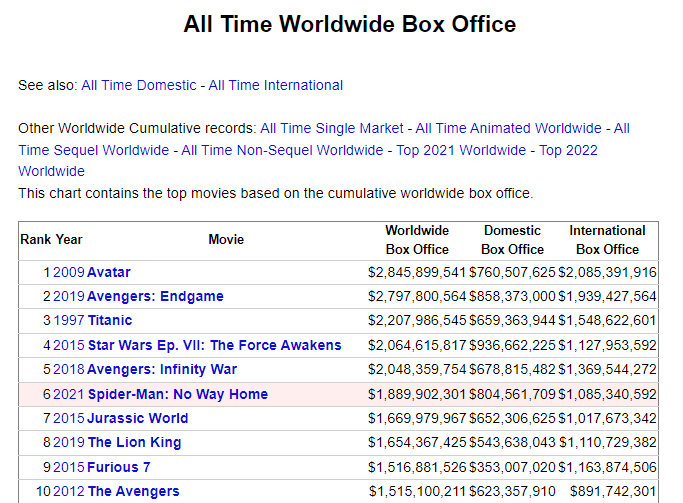The height and width of the screenshot is (503, 683).
Task: Click the Furious 7 title link
Action: [x=119, y=467]
